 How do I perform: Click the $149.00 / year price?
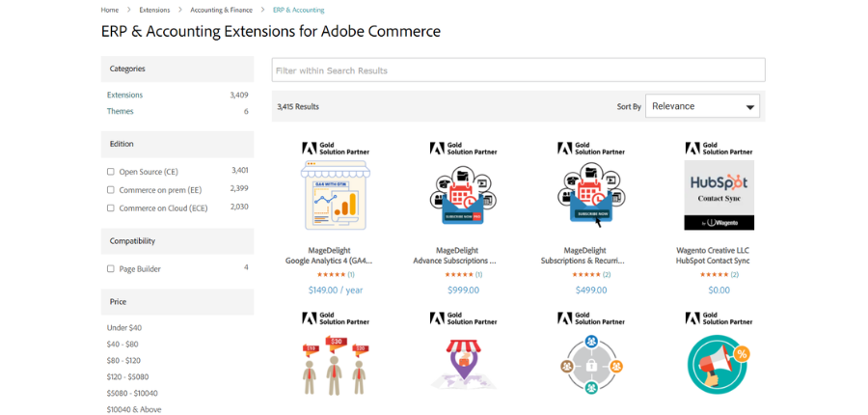tap(336, 290)
